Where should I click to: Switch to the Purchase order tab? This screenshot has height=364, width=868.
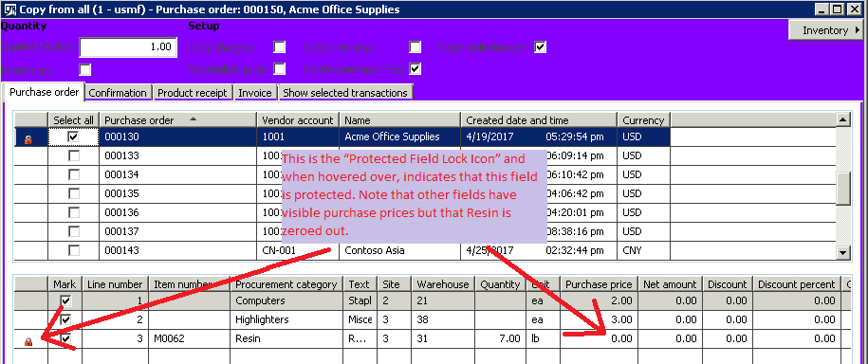click(44, 92)
